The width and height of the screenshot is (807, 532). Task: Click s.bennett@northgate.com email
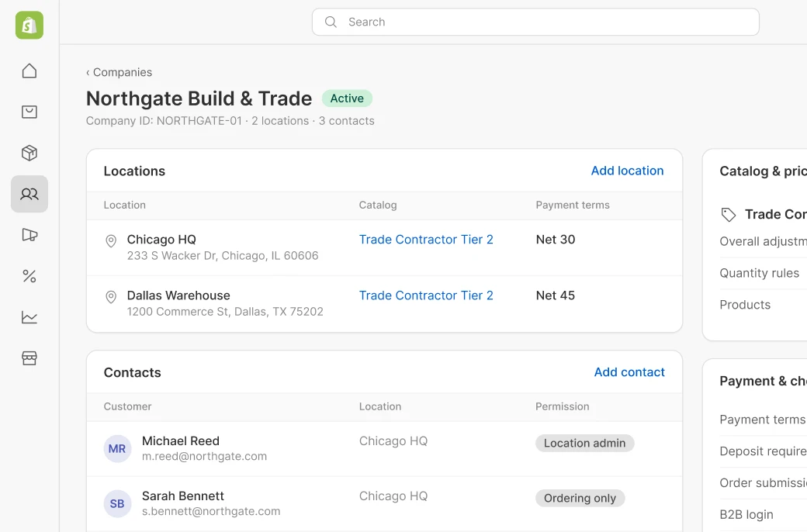pos(211,511)
